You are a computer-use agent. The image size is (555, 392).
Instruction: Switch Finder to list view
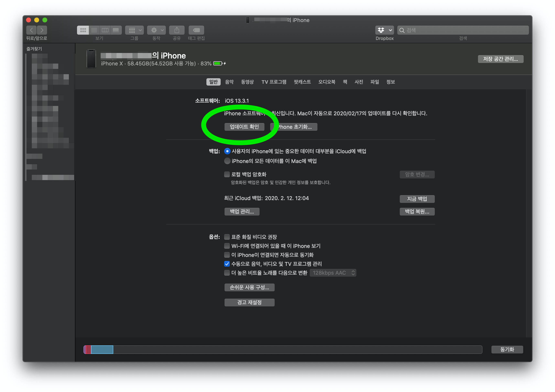click(x=94, y=30)
